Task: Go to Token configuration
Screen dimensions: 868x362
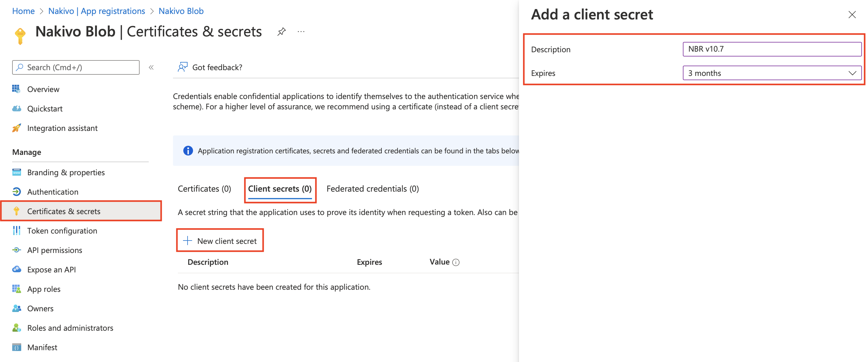Action: 62,231
